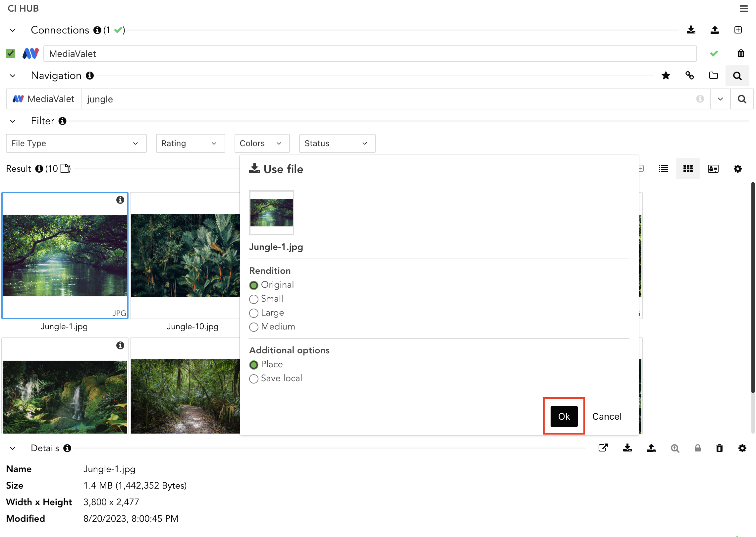Switch results to grid view
Viewport: 756px width, 537px height.
point(688,169)
